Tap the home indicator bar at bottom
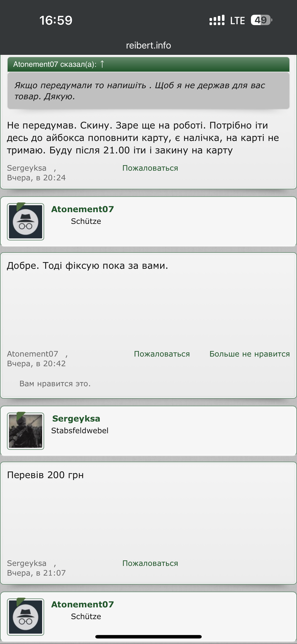The height and width of the screenshot is (644, 297). click(x=148, y=636)
